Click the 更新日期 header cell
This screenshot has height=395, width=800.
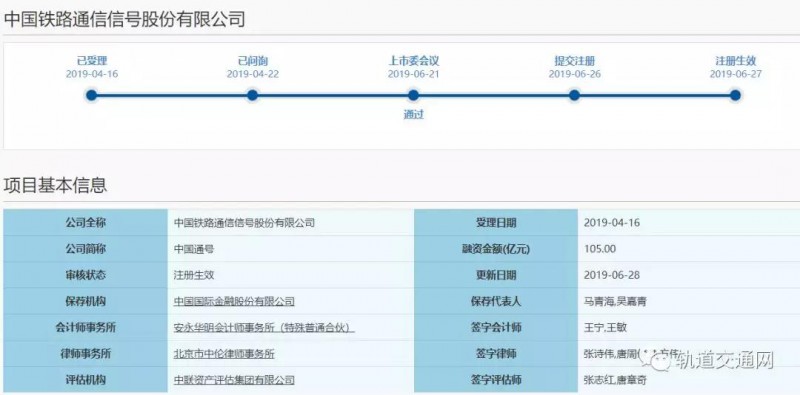[496, 275]
